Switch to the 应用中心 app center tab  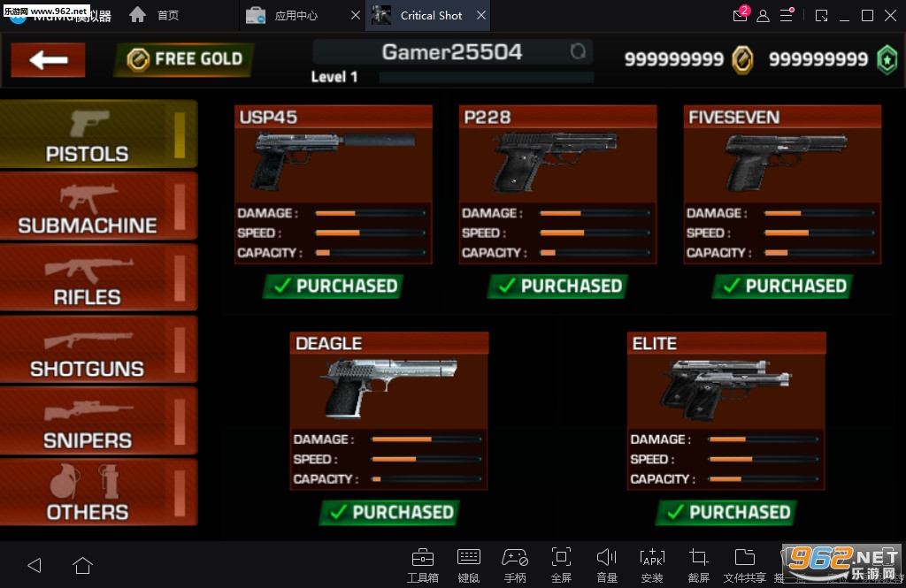[x=282, y=16]
